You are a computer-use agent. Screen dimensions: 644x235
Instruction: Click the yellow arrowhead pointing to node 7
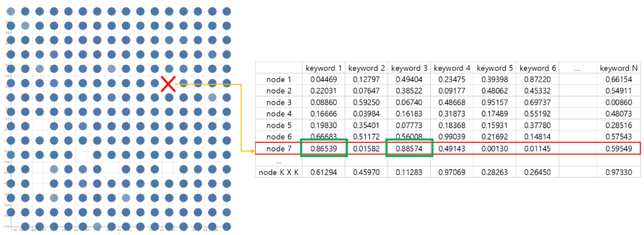253,151
